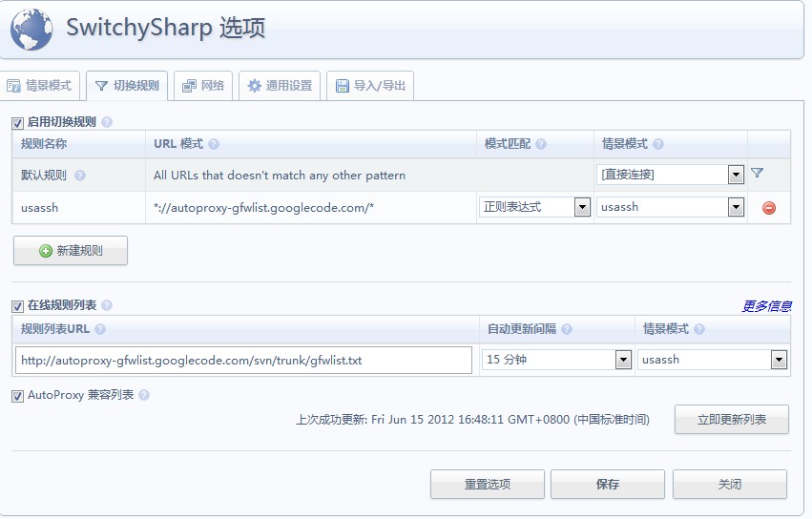Click the 上次成功更新 timestamp text
Viewport: 812px width, 519px height.
[472, 419]
